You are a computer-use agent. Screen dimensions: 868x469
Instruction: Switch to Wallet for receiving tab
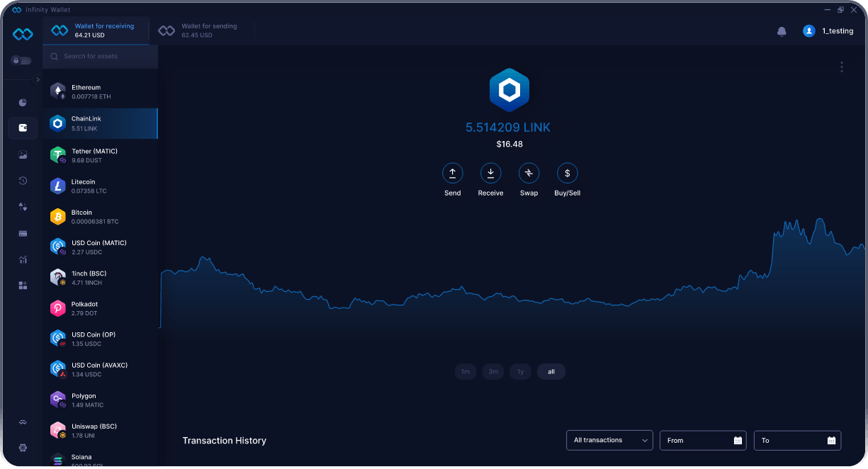tap(96, 30)
